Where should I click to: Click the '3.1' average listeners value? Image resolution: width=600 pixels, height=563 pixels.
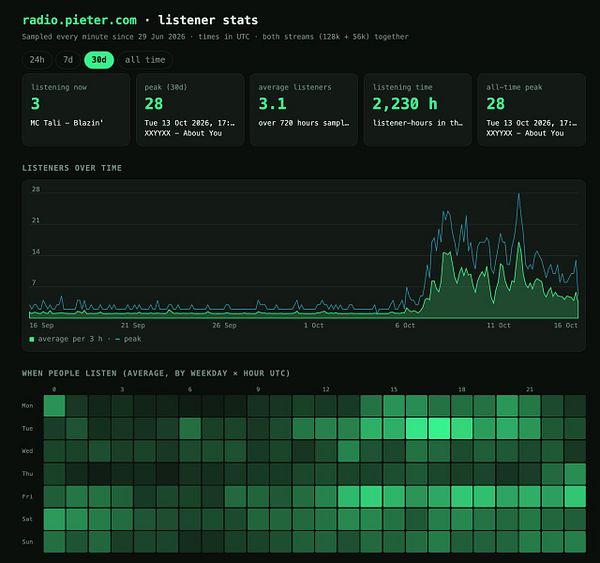(272, 104)
